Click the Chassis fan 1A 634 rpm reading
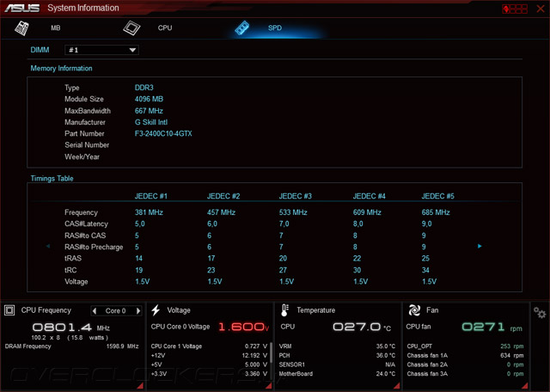This screenshot has width=550, height=392. (x=512, y=356)
